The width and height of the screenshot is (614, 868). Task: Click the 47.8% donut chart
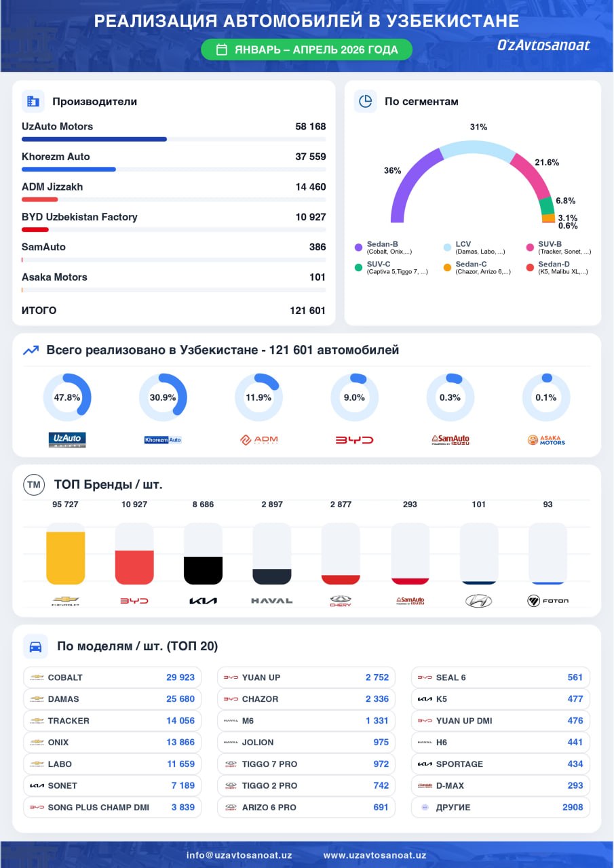(x=67, y=397)
